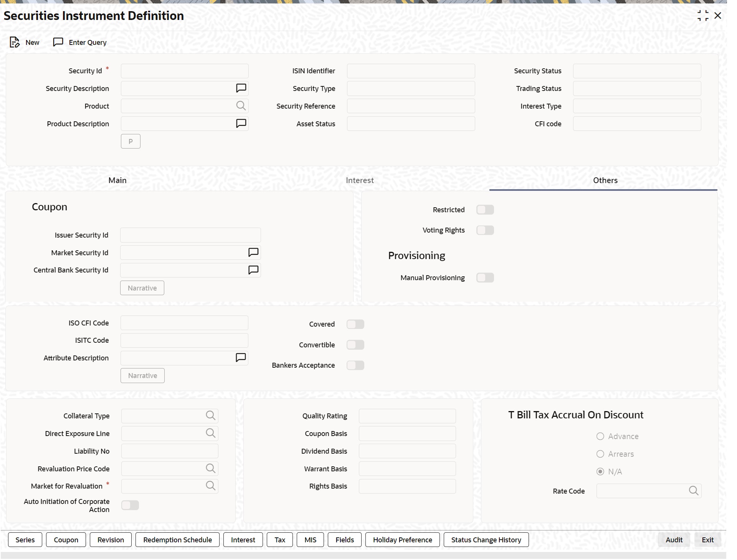Turn on the Convertible switch
This screenshot has height=560, width=737.
[x=355, y=345]
